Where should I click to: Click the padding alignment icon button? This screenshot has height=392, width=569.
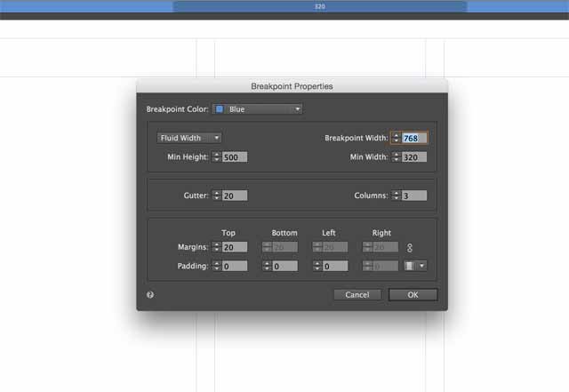tap(408, 266)
